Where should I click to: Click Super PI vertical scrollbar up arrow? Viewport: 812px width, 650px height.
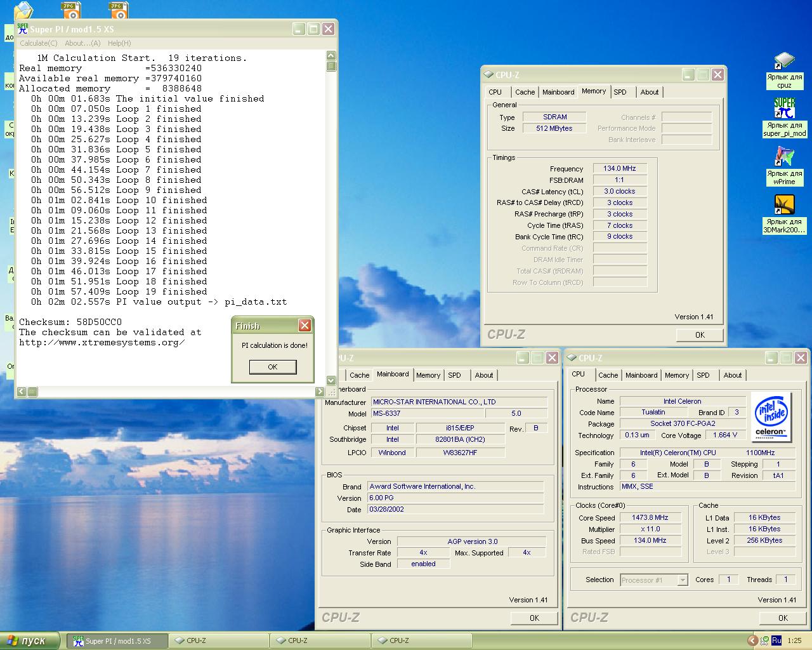point(331,56)
